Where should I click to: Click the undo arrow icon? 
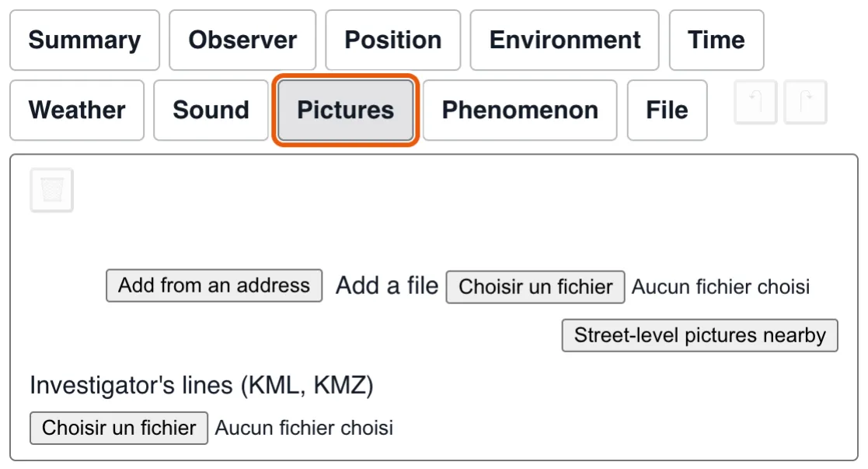coord(755,102)
